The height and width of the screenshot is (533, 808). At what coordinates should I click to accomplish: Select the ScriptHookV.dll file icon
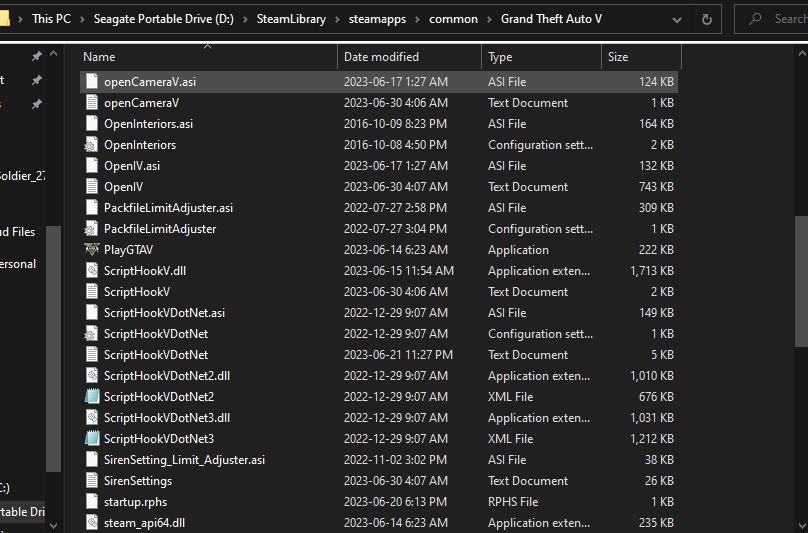coord(92,271)
